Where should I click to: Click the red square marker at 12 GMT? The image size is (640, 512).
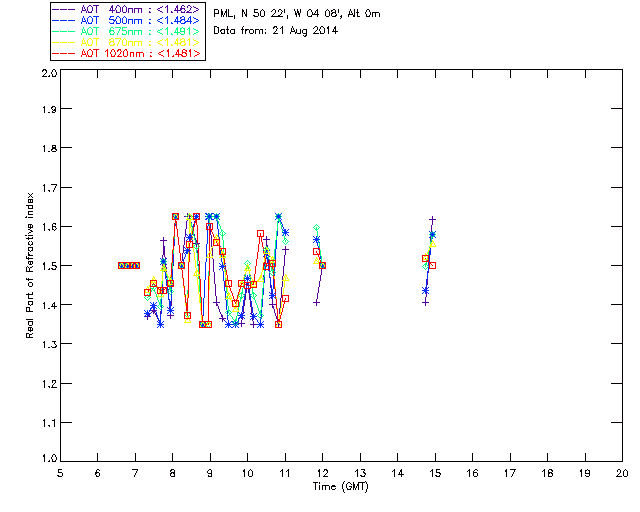[x=322, y=265]
